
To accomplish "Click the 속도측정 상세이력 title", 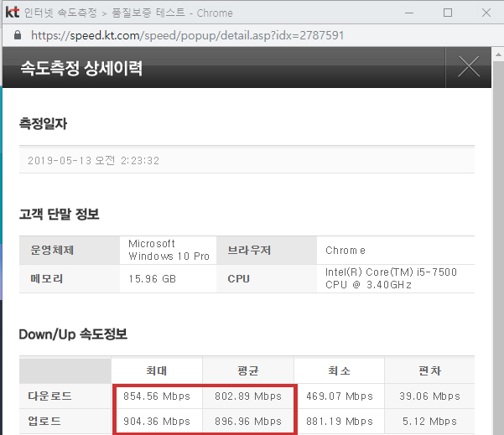I will [x=81, y=68].
